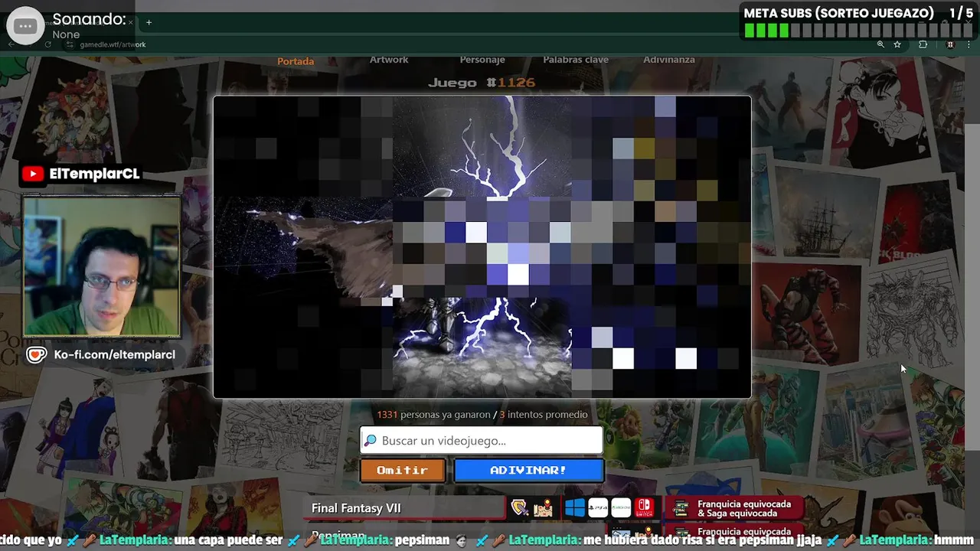Screen dimensions: 980x551
Task: Switch to the Artwork mode tab
Action: [x=389, y=60]
